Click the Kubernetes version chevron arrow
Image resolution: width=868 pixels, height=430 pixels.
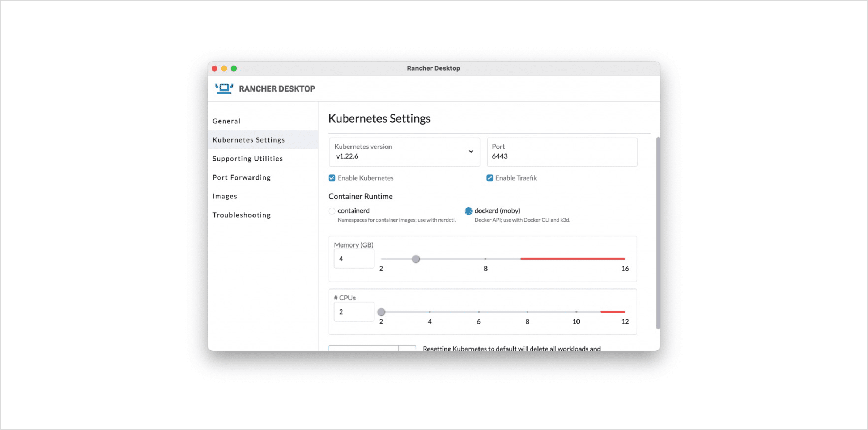point(471,151)
